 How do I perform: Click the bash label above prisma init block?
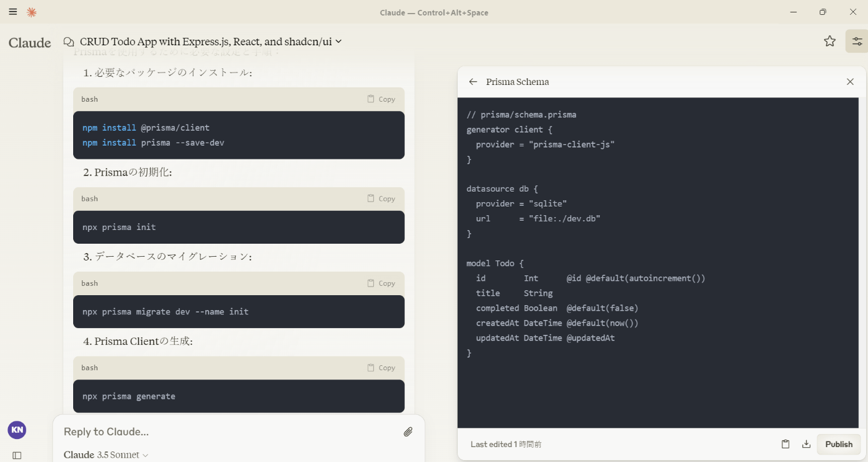pos(89,198)
